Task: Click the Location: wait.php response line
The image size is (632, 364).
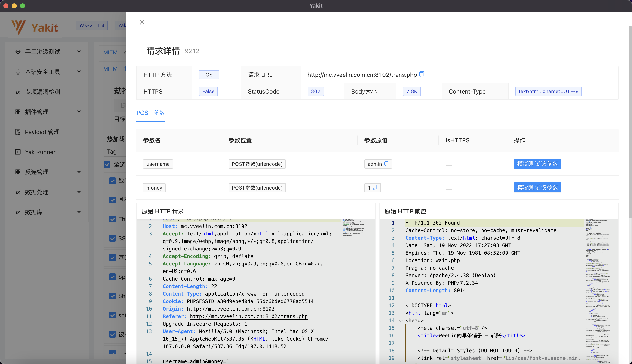Action: tap(432, 260)
